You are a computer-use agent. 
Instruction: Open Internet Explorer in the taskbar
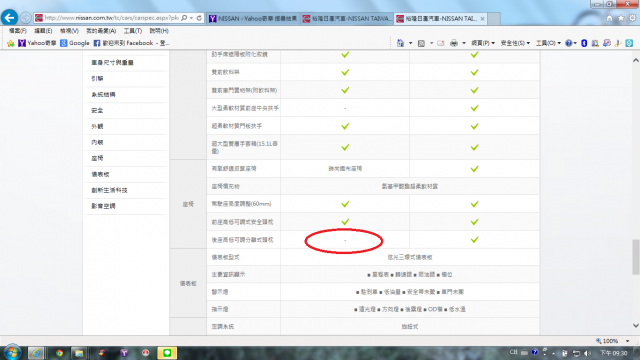(x=36, y=353)
